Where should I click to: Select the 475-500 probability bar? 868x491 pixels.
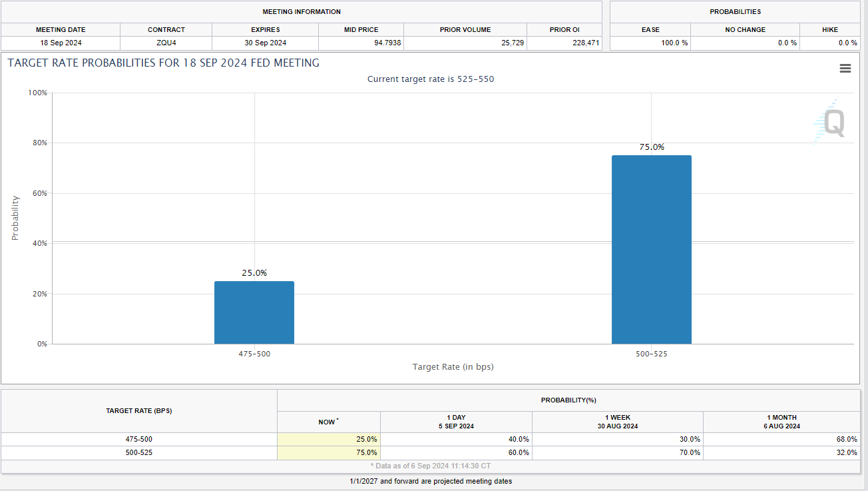point(254,312)
